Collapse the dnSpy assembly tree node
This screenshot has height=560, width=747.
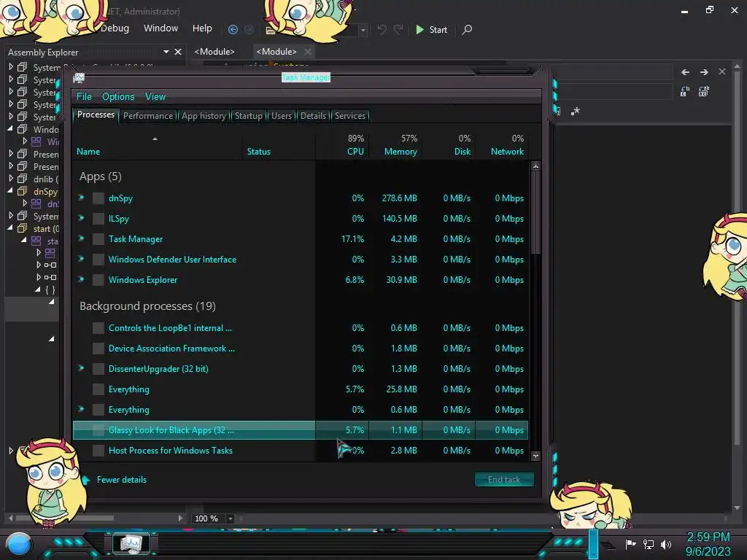[10, 191]
